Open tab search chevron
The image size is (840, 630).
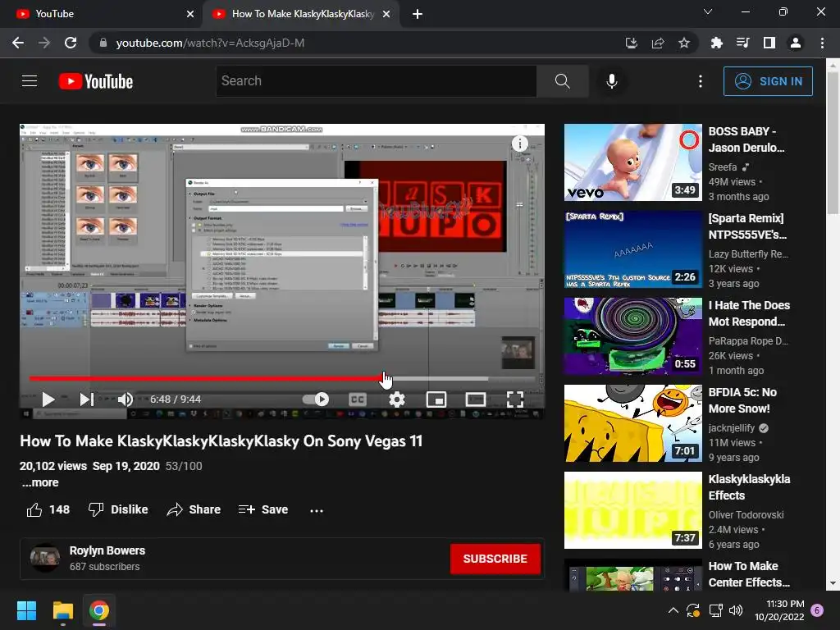(708, 11)
